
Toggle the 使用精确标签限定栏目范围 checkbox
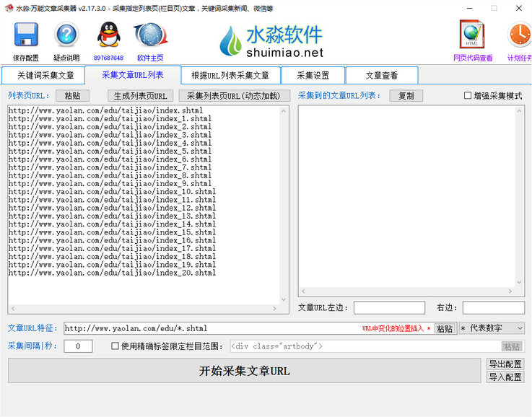(x=115, y=346)
